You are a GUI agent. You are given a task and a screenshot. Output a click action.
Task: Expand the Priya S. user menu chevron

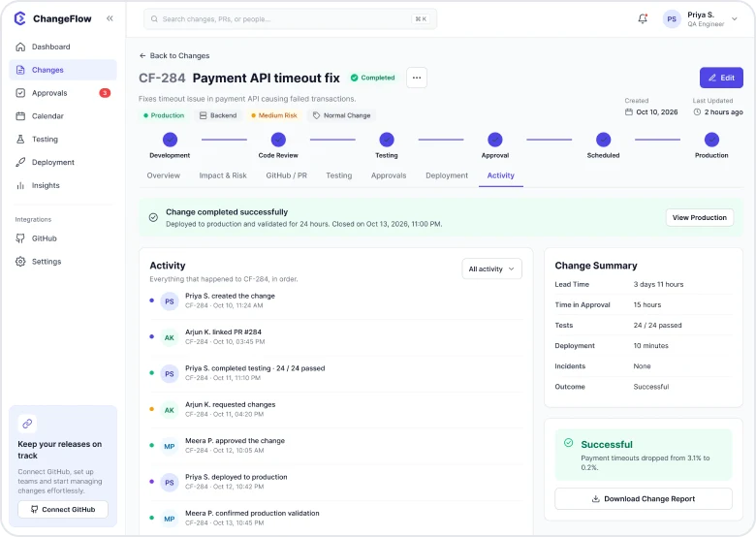click(x=735, y=19)
